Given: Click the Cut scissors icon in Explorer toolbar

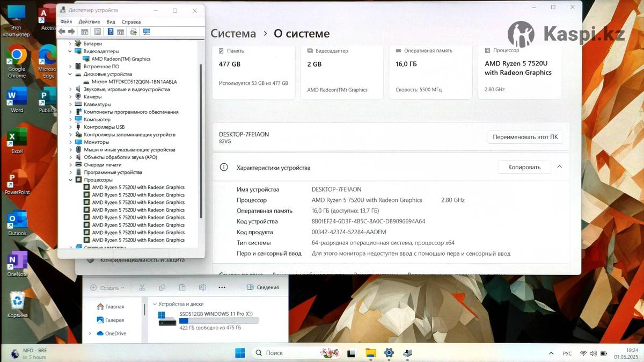Looking at the screenshot, I should [x=142, y=287].
